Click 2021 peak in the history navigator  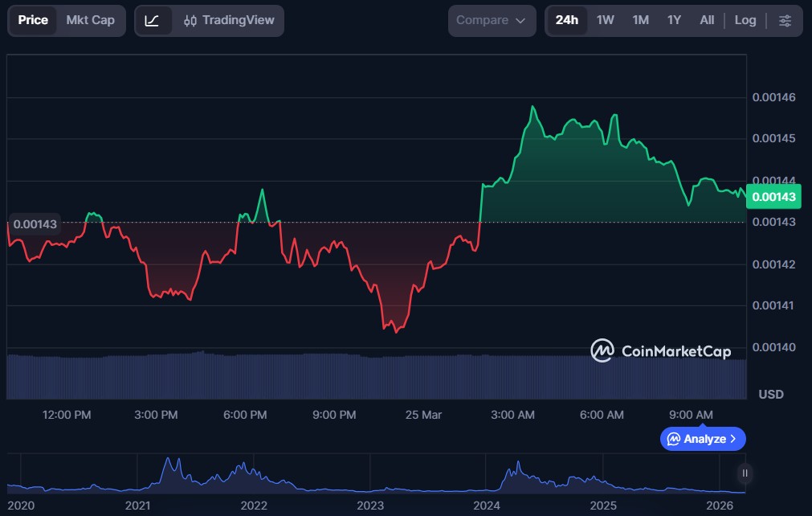[168, 461]
